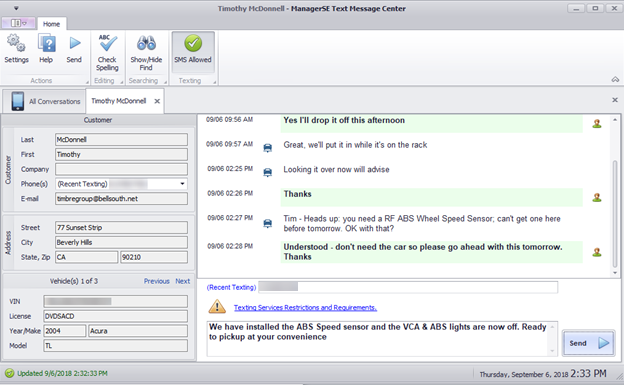Screen dimensions: 624x385
Task: Click the License field DVDSACD
Action: tap(115, 316)
